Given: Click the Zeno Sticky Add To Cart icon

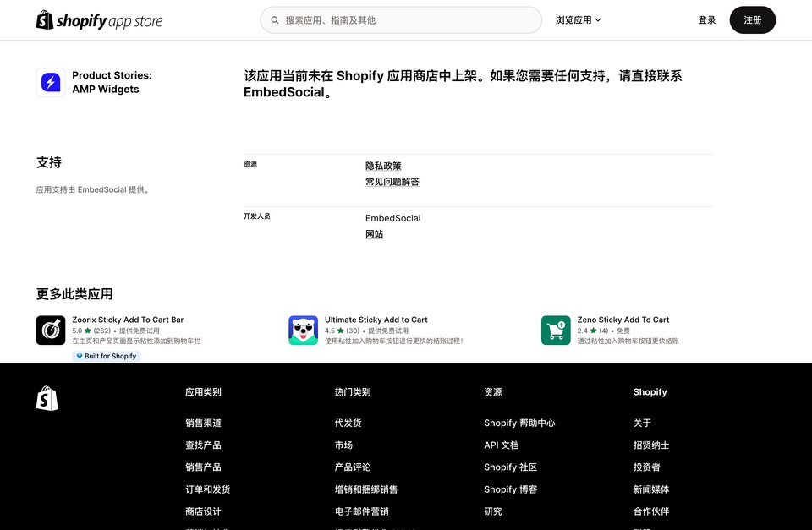Looking at the screenshot, I should 557,331.
